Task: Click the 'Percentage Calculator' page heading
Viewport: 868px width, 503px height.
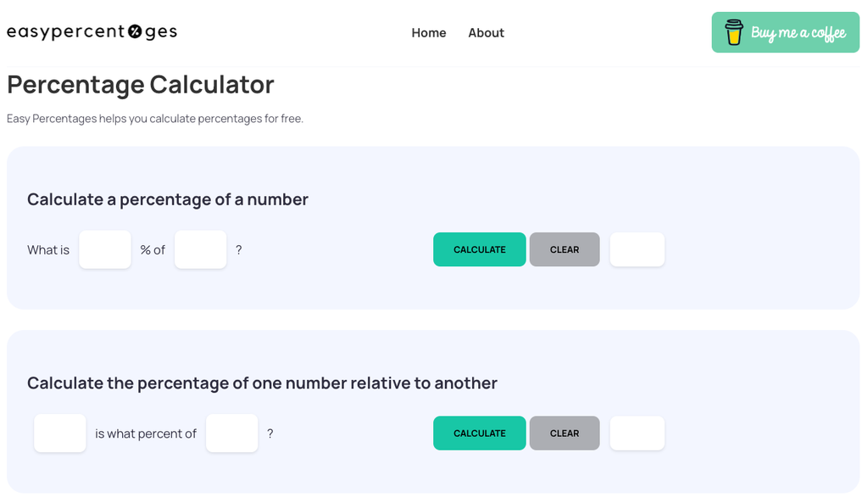Action: 141,85
